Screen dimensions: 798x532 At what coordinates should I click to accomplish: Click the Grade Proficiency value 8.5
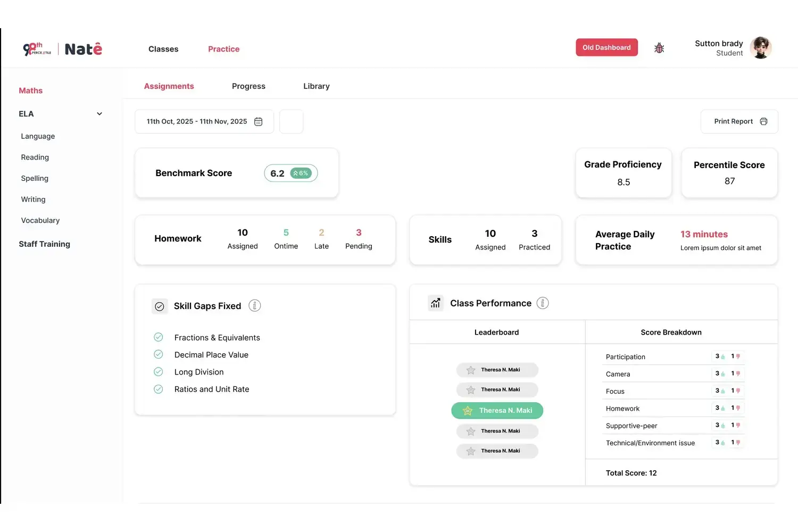click(x=624, y=182)
